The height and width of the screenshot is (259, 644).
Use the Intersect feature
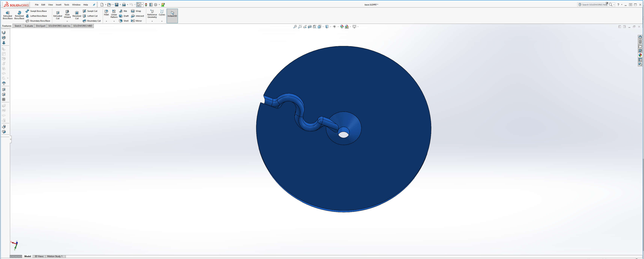[137, 16]
